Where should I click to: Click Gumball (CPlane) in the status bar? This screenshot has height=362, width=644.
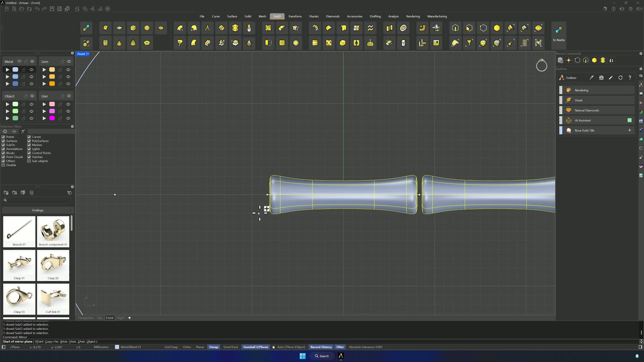256,347
